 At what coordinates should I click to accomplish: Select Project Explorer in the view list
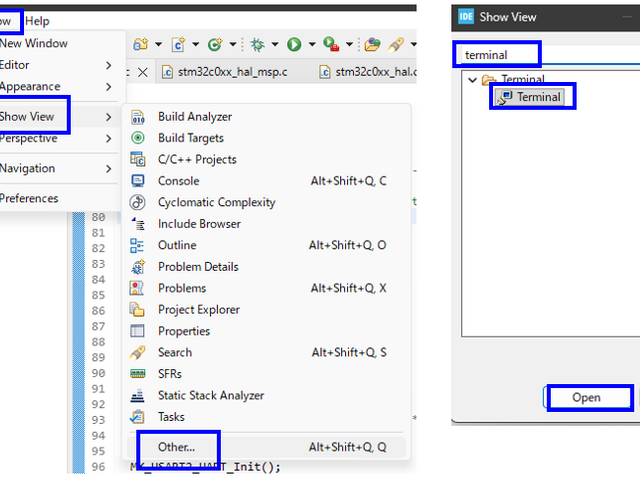pos(198,309)
